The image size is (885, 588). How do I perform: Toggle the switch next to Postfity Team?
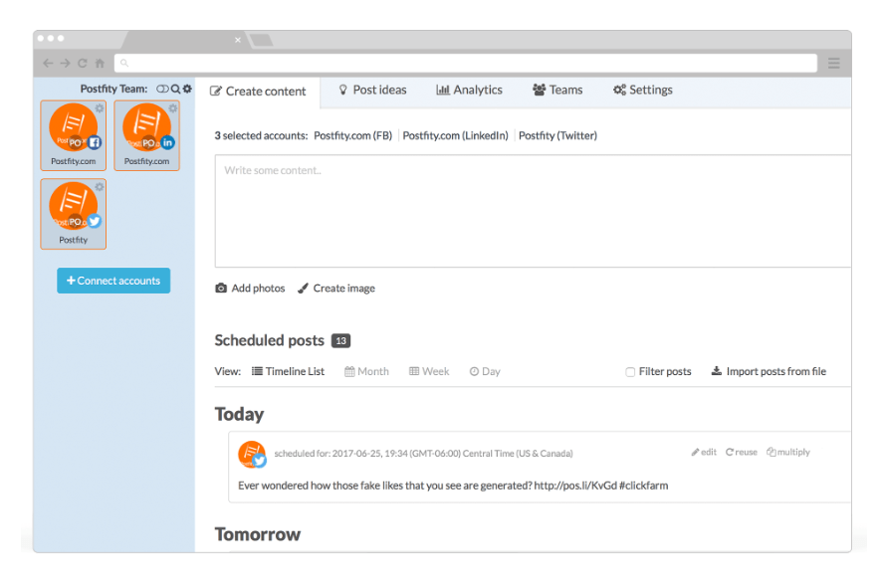[x=162, y=90]
